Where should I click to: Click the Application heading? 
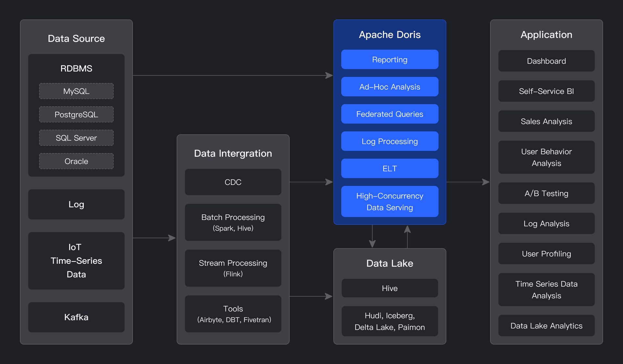click(x=546, y=35)
